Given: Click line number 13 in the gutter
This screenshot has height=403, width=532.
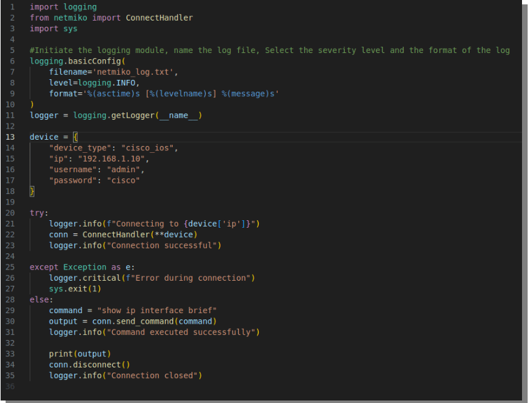Looking at the screenshot, I should click(10, 137).
